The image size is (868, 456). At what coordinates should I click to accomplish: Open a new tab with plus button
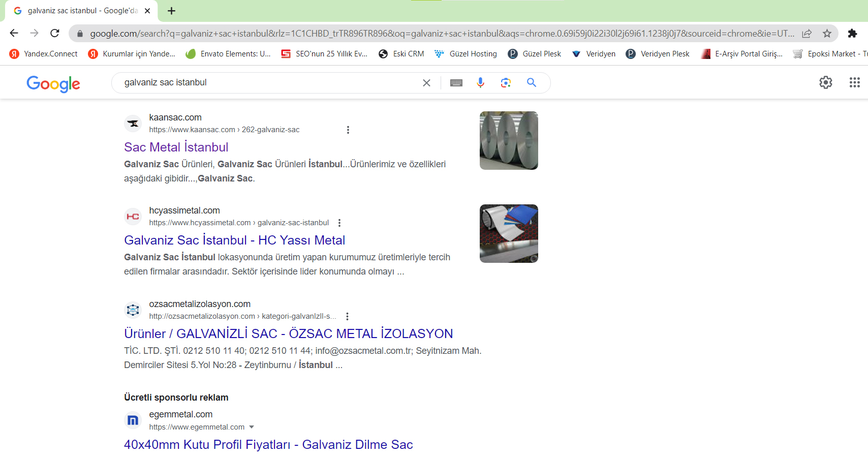(x=171, y=11)
